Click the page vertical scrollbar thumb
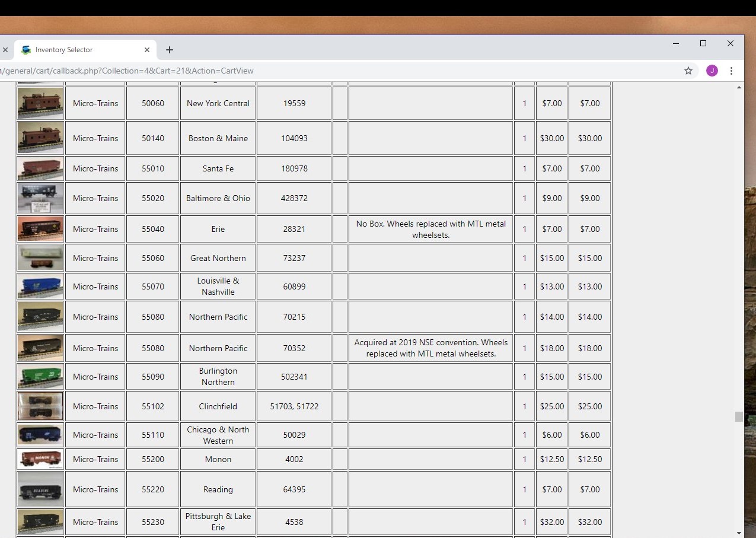The height and width of the screenshot is (538, 756). [x=739, y=416]
